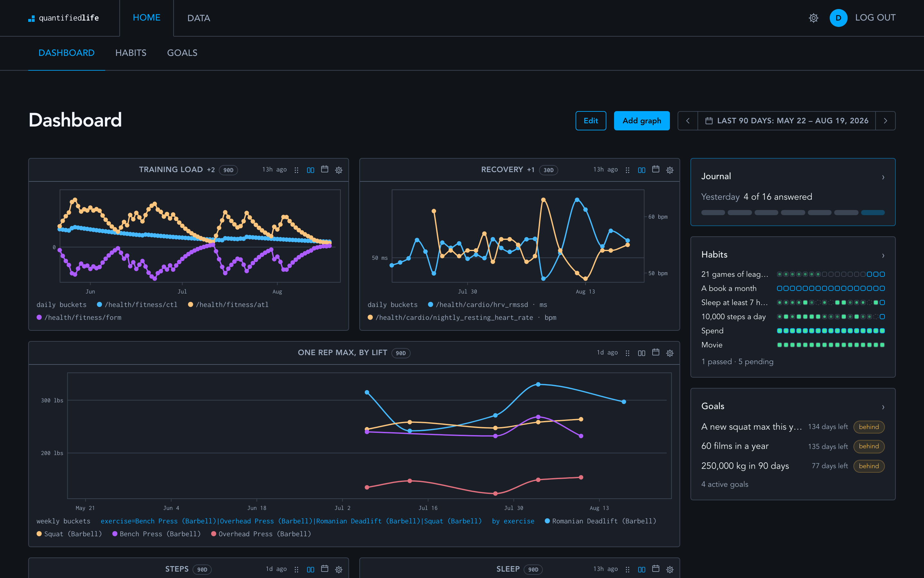Viewport: 924px width, 578px height.
Task: Select the DASHBOARD sub-tab
Action: click(66, 53)
